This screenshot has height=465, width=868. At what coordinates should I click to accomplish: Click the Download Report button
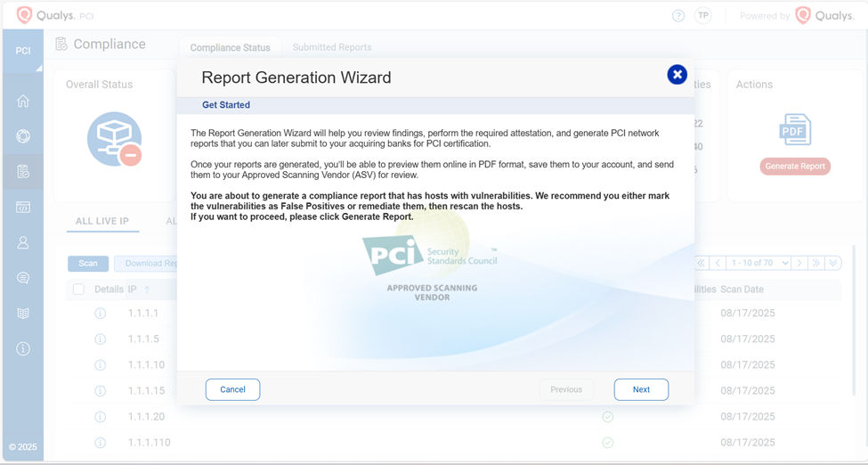[147, 264]
